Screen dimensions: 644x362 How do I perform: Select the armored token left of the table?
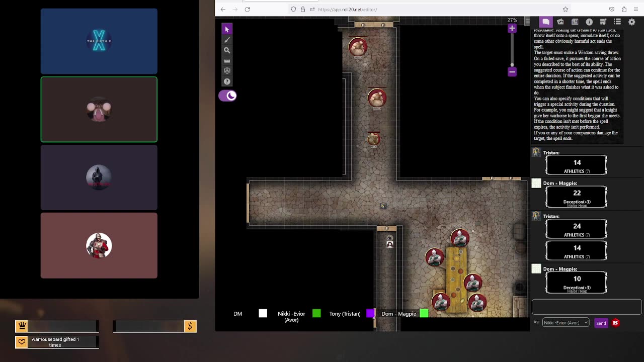click(434, 257)
